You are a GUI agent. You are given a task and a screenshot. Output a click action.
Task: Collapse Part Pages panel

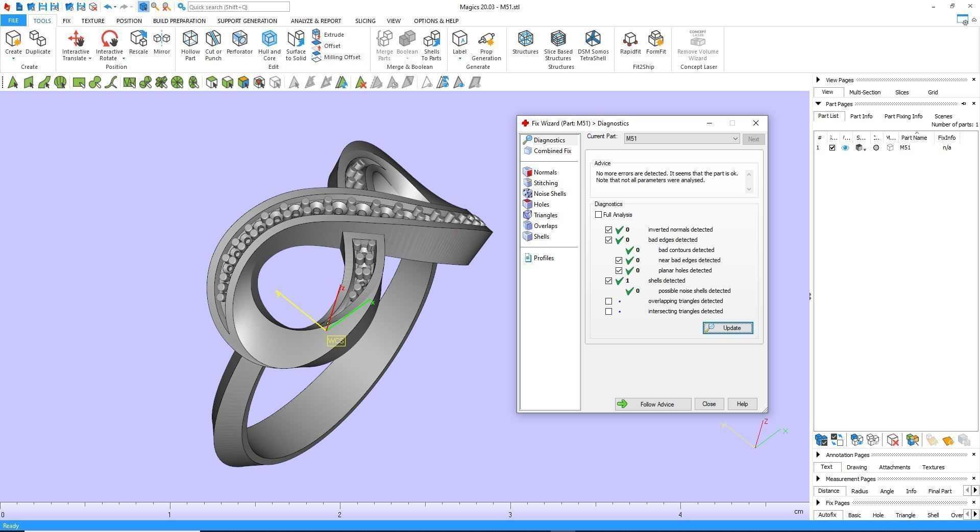coord(818,104)
